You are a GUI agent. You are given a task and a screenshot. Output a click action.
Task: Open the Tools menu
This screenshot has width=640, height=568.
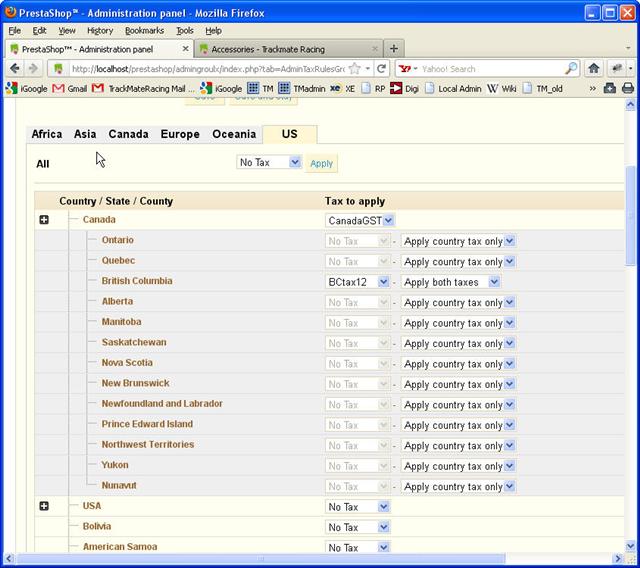[184, 31]
